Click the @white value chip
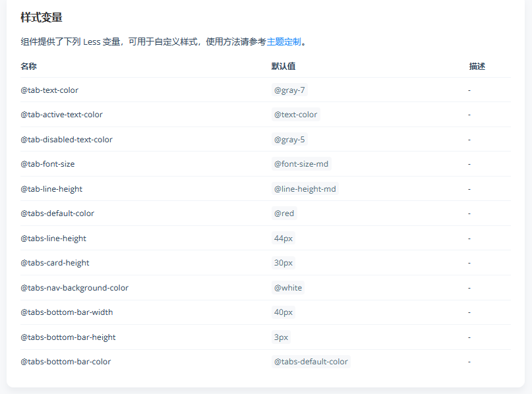The height and width of the screenshot is (394, 532). click(287, 287)
